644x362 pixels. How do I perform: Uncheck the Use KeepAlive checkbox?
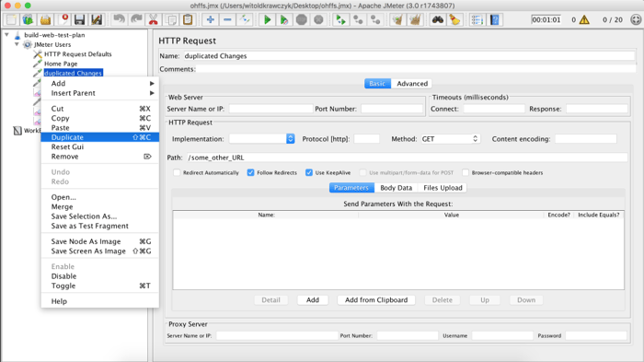click(309, 173)
